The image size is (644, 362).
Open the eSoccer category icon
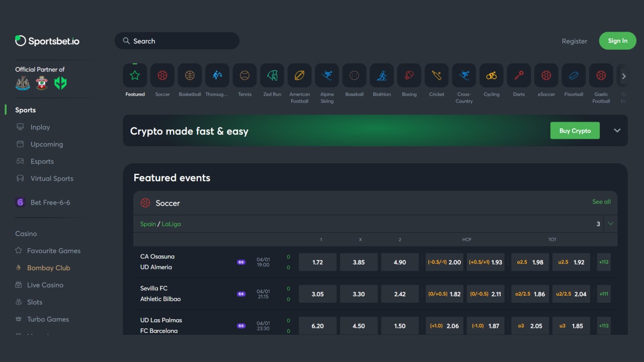coord(546,75)
